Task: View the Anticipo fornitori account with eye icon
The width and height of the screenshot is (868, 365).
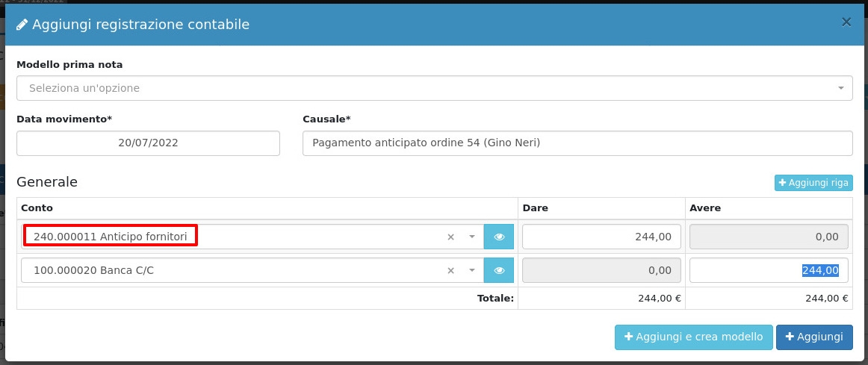Action: coord(499,237)
